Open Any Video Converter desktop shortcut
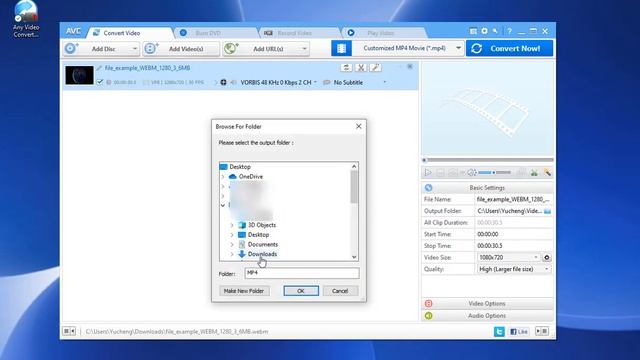 pyautogui.click(x=26, y=20)
